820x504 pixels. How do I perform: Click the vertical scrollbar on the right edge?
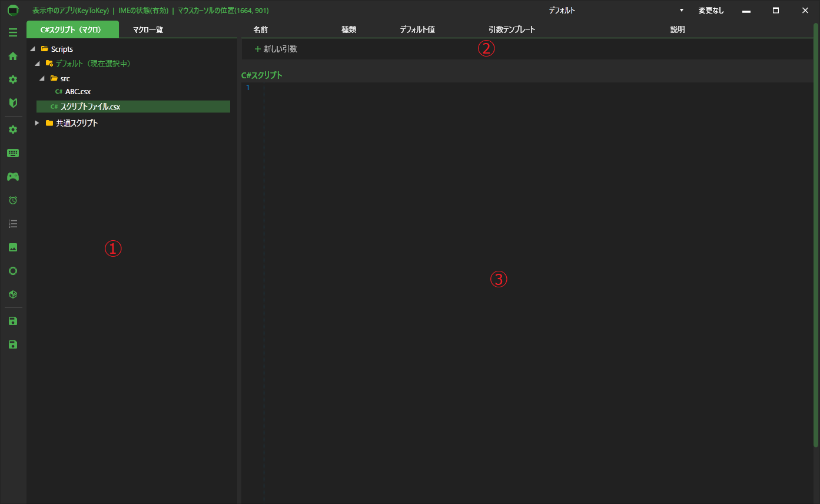coord(816,234)
